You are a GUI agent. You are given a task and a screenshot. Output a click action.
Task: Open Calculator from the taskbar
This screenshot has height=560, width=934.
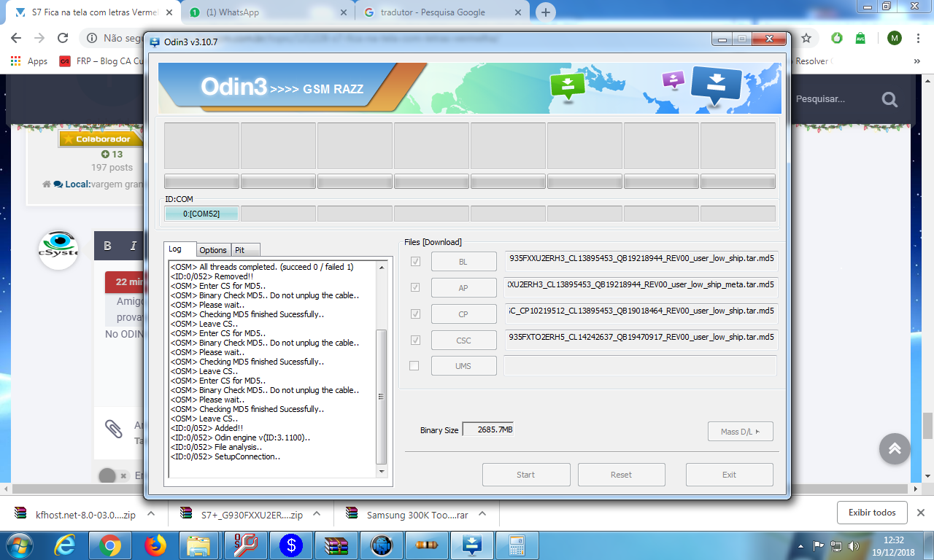click(517, 545)
